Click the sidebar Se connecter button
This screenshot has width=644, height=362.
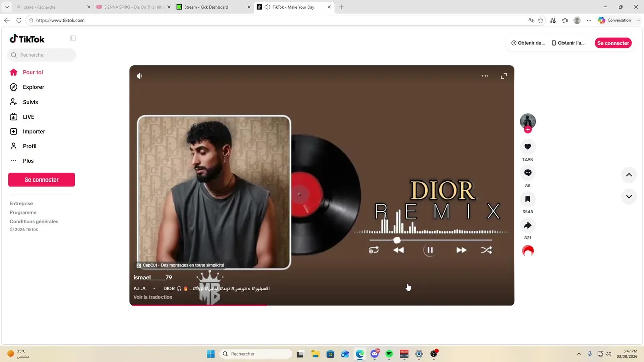[42, 179]
